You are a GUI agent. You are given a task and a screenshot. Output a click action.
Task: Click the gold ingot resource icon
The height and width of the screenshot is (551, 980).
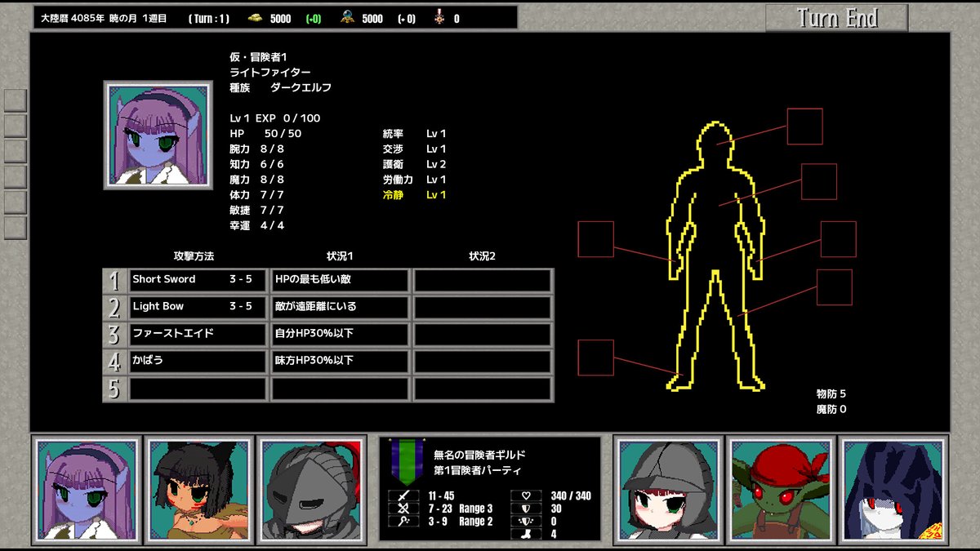[255, 18]
